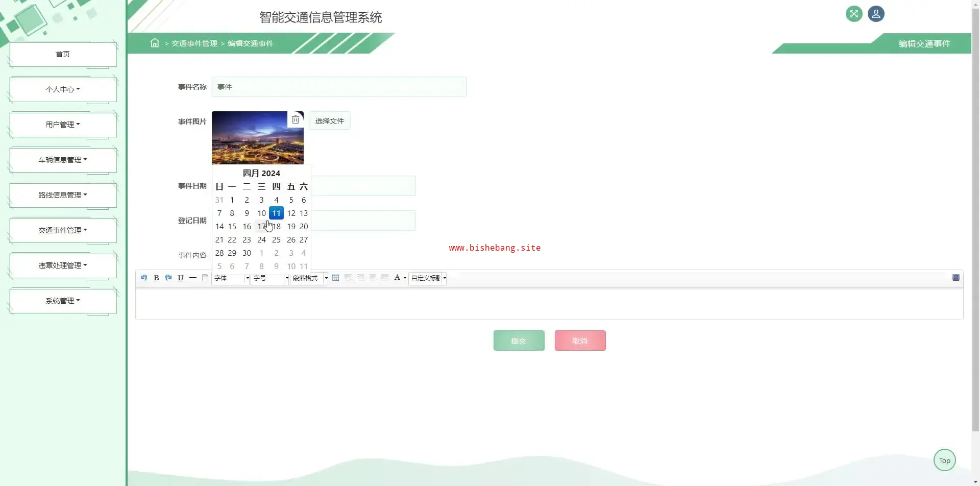This screenshot has height=486, width=980.
Task: Pick April 25 in the calendar
Action: tap(276, 239)
